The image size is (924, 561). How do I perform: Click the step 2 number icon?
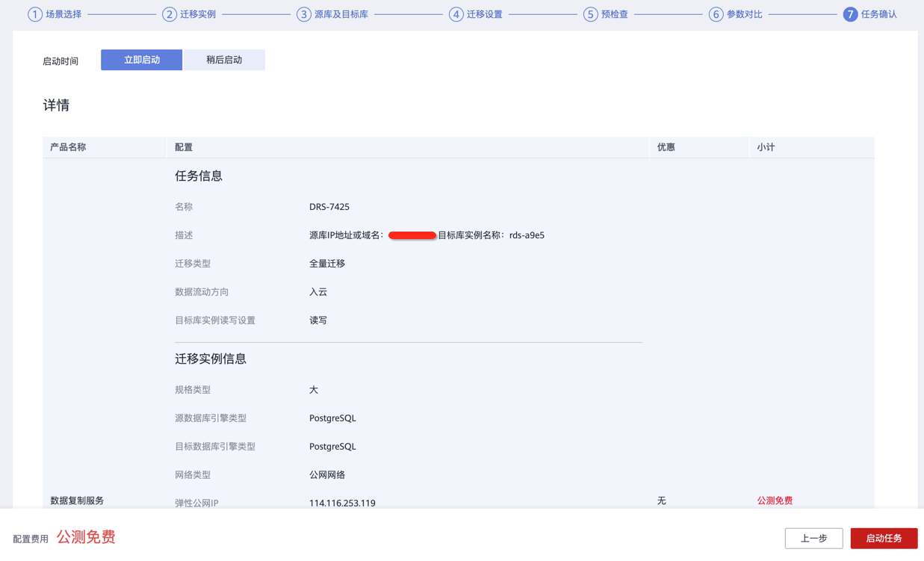(170, 14)
